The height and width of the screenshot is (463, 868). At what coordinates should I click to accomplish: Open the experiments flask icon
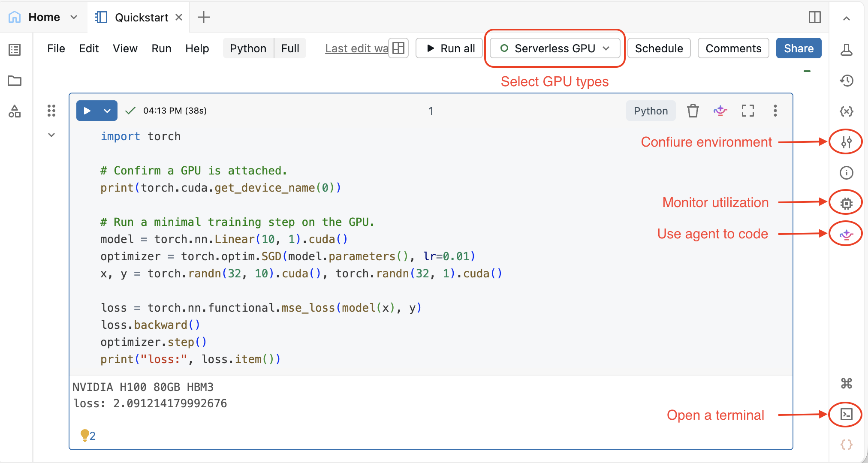pyautogui.click(x=847, y=50)
